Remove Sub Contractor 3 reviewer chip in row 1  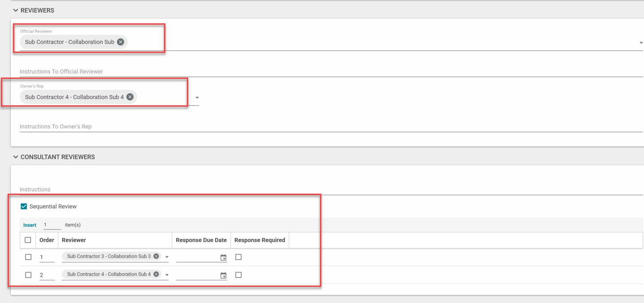(156, 256)
